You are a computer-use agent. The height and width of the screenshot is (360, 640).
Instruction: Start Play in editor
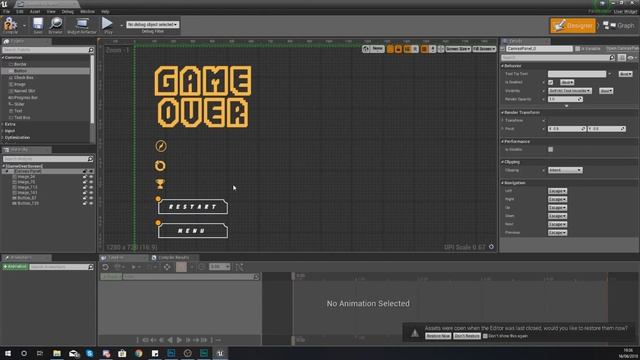(107, 25)
